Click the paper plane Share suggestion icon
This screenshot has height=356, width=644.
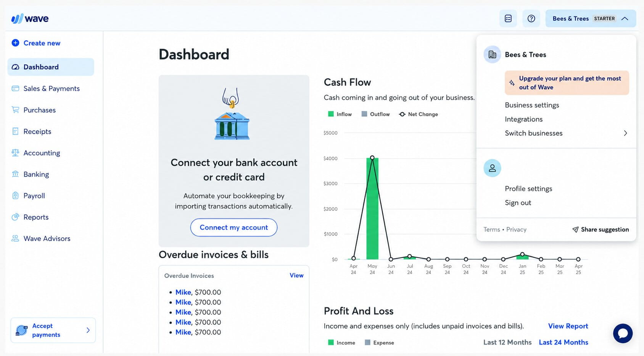pyautogui.click(x=575, y=230)
